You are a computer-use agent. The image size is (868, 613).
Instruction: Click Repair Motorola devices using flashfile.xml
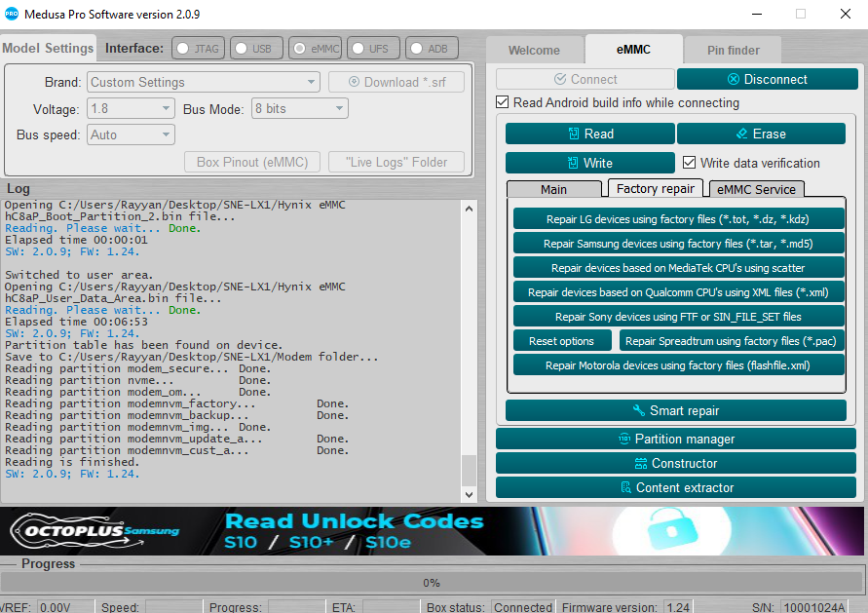click(678, 365)
